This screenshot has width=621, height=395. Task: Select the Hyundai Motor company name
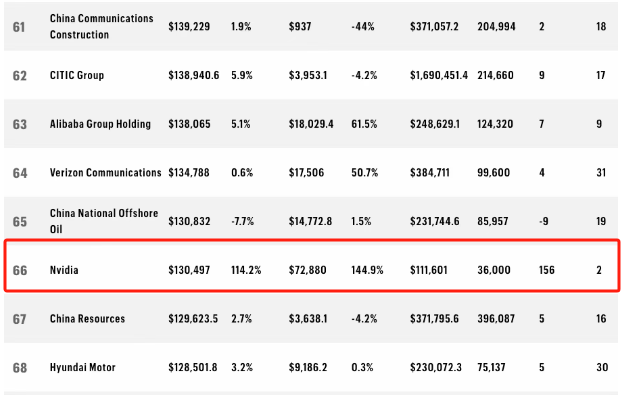82,367
